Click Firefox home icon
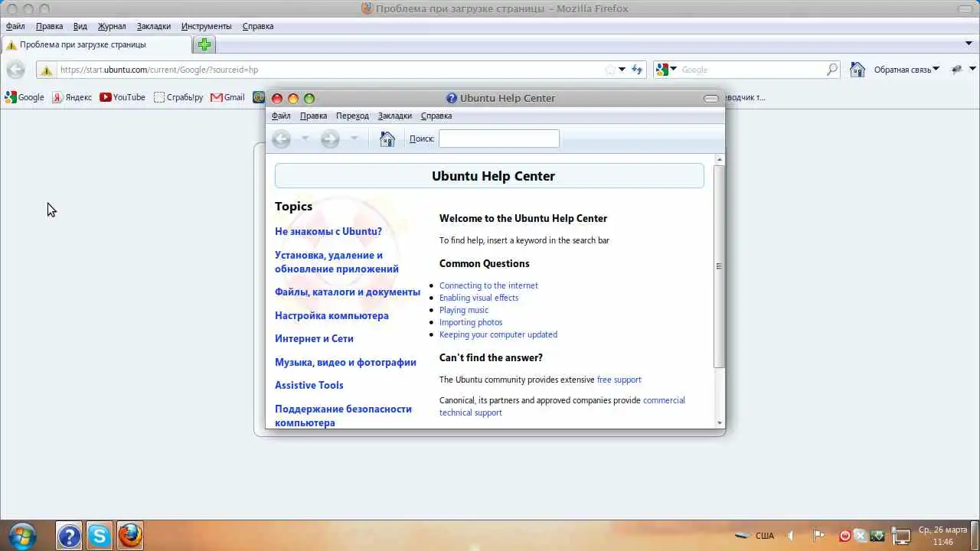 857,70
